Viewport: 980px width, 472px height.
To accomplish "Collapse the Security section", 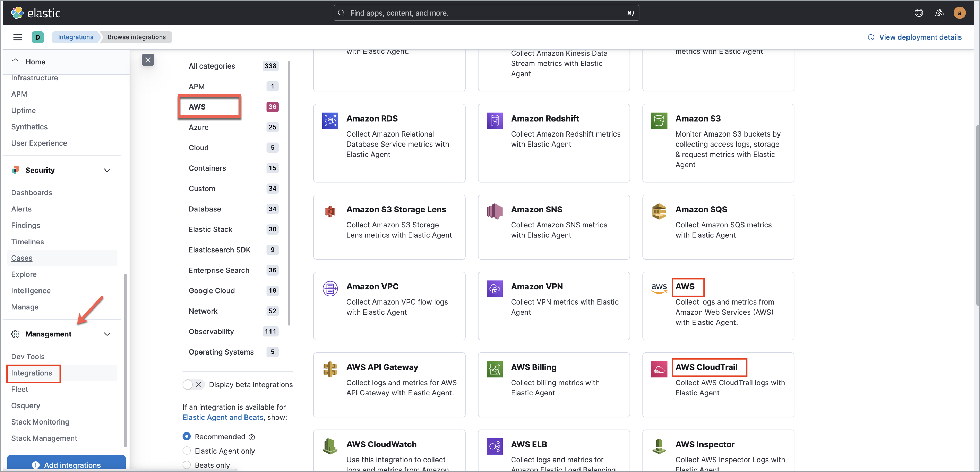I will tap(107, 170).
